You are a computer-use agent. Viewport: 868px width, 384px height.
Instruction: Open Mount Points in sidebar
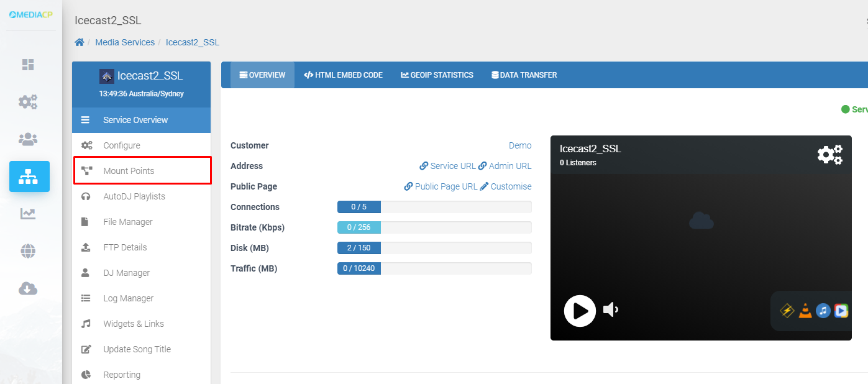pos(129,171)
